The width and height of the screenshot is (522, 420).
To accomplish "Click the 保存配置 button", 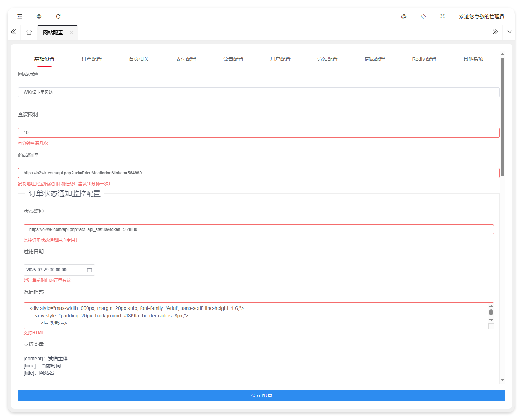I will pyautogui.click(x=262, y=396).
